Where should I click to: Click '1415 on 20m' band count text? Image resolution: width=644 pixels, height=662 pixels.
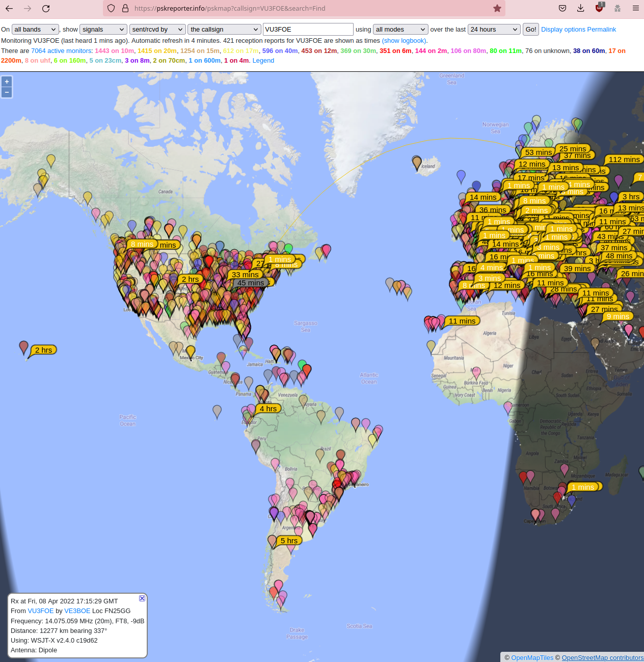click(x=157, y=51)
